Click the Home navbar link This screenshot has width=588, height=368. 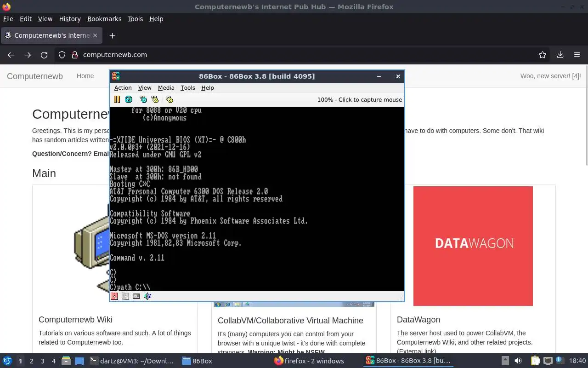pos(85,76)
